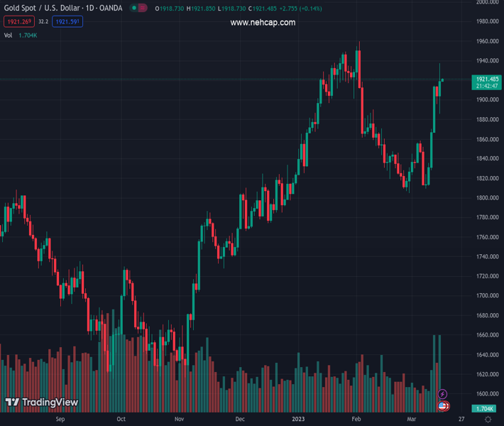Click the Oct label on time axis
The image size is (504, 426).
(x=121, y=420)
